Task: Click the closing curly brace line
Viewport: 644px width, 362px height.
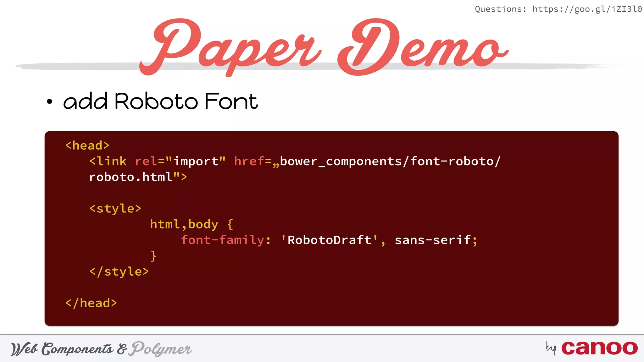Action: pos(153,256)
